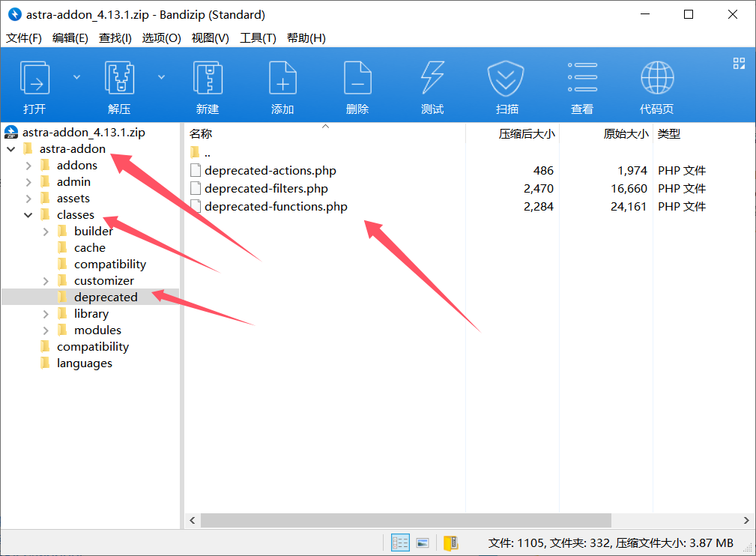Click the Add (添加) file icon
756x556 pixels.
(282, 78)
